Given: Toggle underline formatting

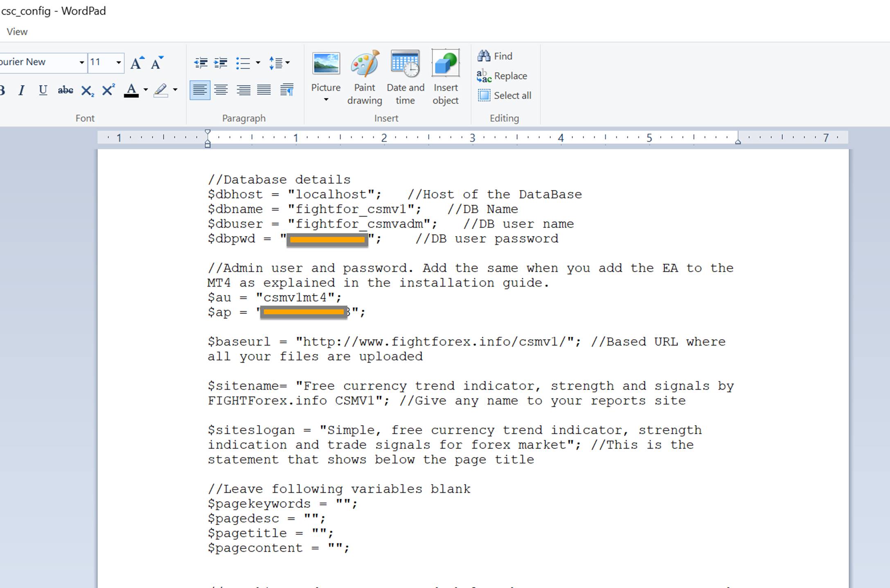Looking at the screenshot, I should [x=43, y=90].
